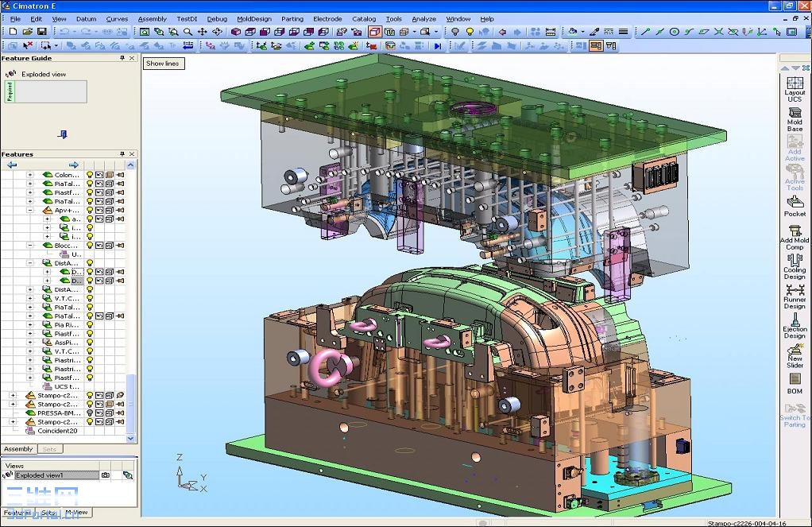Open the Layout UCS tool
Viewport: 812px width, 527px height.
point(795,90)
